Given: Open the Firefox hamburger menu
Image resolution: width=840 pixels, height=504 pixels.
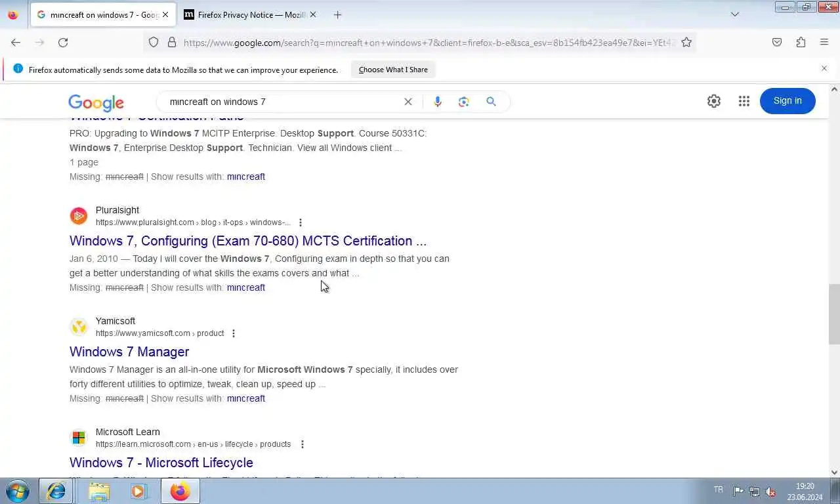Looking at the screenshot, I should tap(824, 42).
